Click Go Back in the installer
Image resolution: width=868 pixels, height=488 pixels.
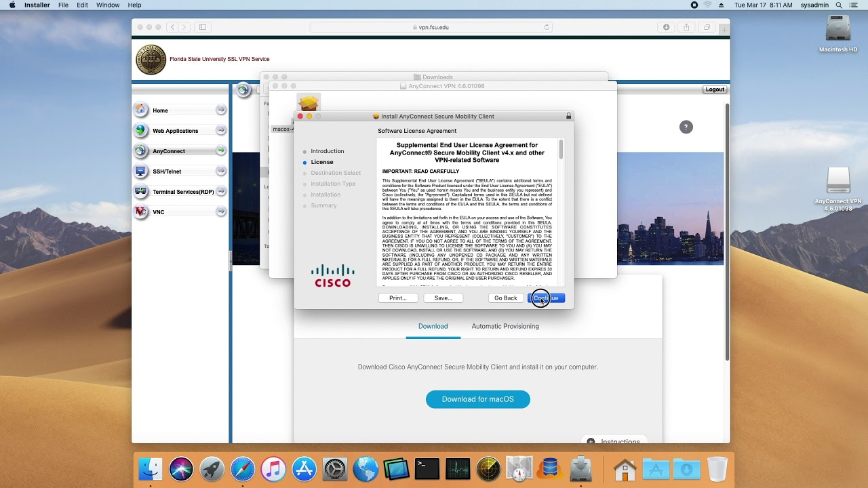505,298
